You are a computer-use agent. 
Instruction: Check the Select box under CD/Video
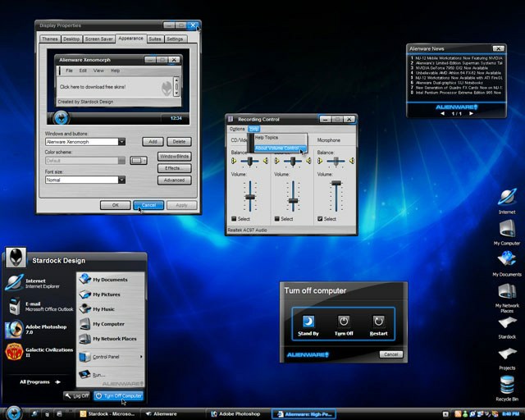pyautogui.click(x=235, y=219)
